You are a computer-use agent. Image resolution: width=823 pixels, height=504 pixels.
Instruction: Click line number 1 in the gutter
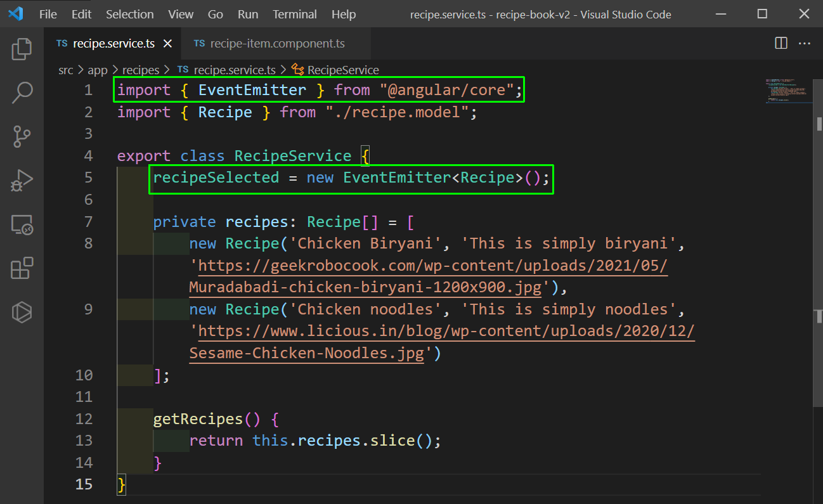click(x=87, y=90)
